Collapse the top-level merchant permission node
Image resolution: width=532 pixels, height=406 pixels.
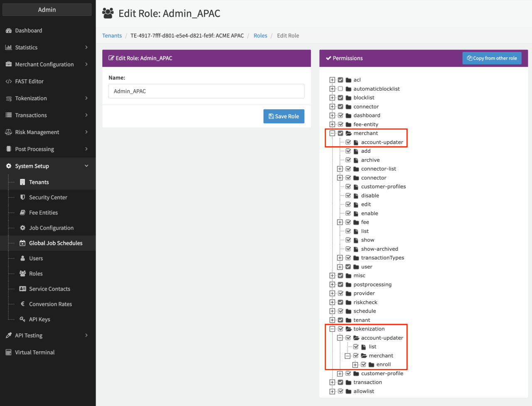pos(332,133)
